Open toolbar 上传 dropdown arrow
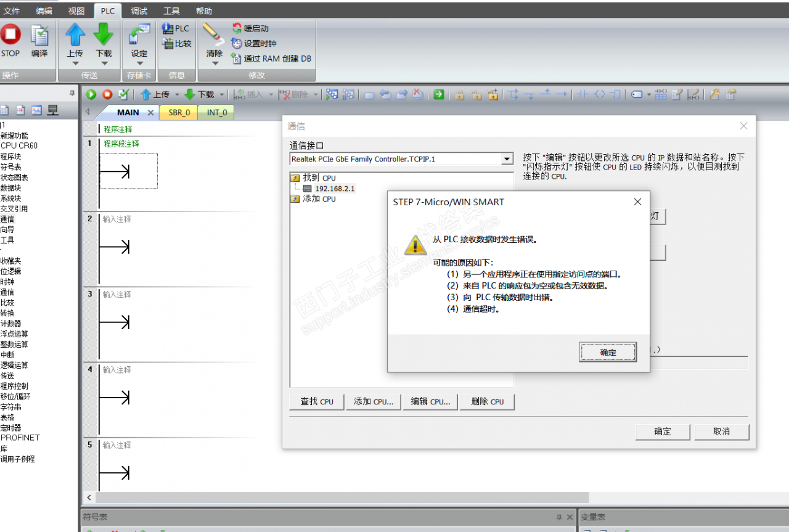 pos(177,94)
